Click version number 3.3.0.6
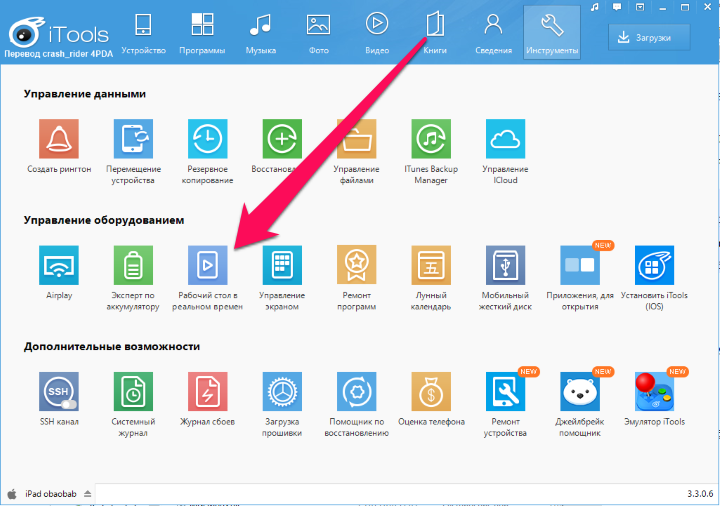Image resolution: width=720 pixels, height=506 pixels. tap(700, 494)
